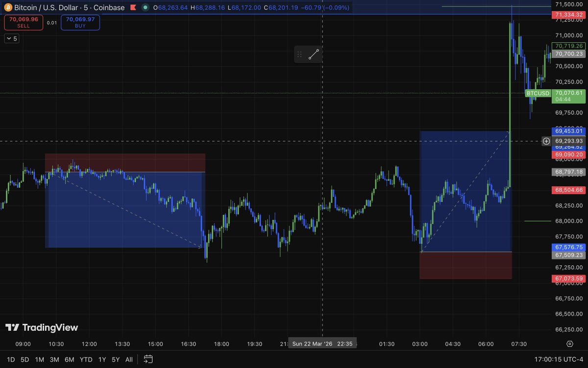Image resolution: width=588 pixels, height=368 pixels.
Task: Click the 07:30 time axis label
Action: tap(519, 344)
